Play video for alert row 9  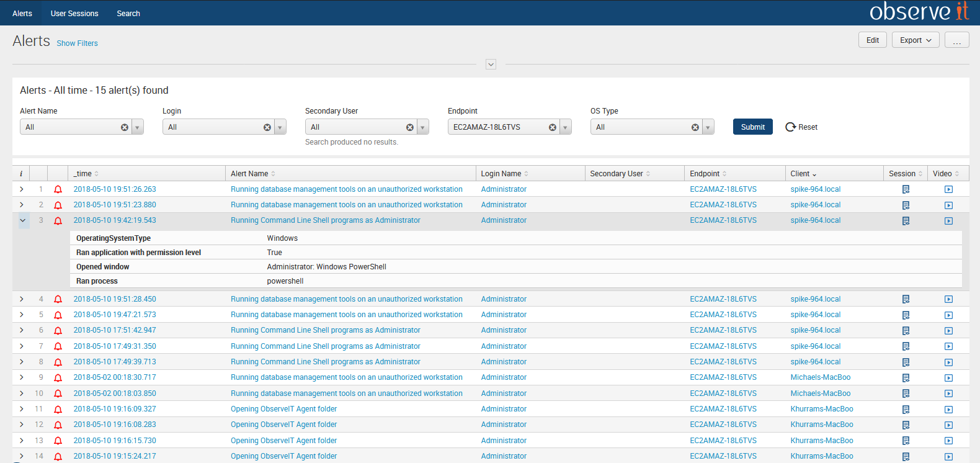948,378
